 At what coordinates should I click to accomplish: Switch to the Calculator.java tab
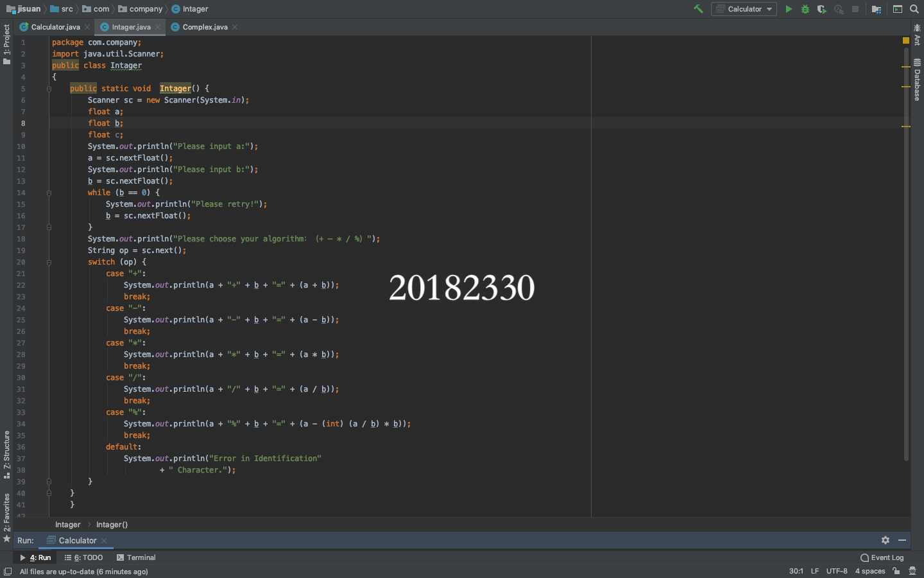[55, 27]
